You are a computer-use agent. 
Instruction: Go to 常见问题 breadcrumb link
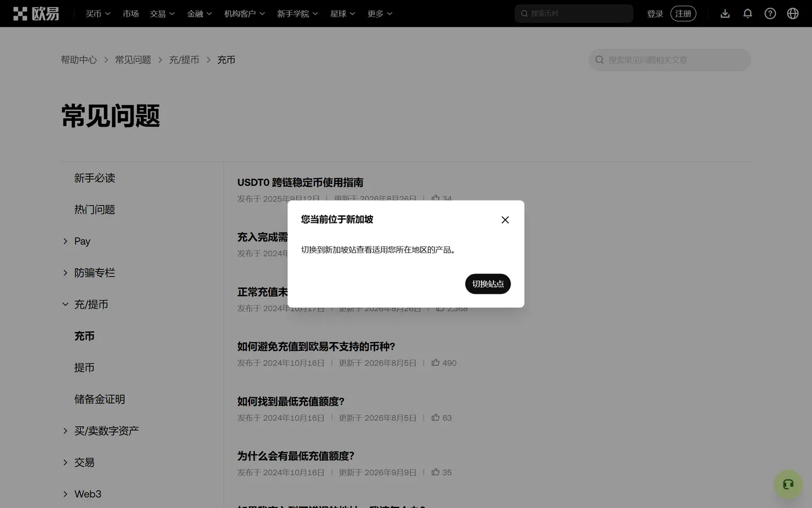[133, 60]
